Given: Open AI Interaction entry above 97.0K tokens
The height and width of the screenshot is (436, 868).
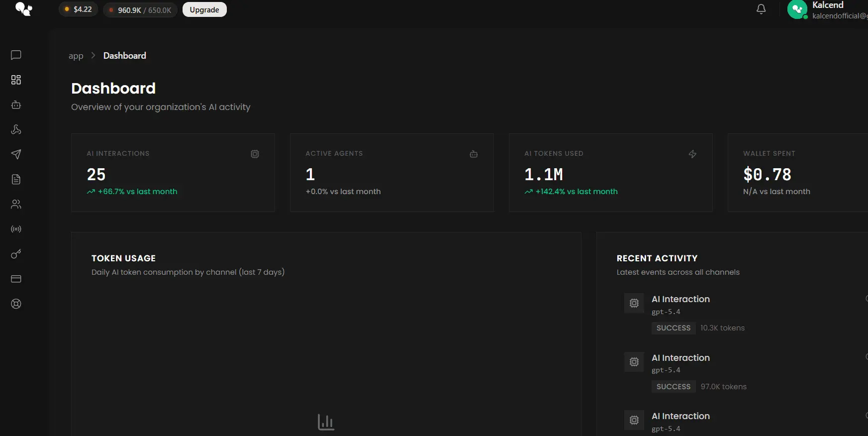Looking at the screenshot, I should click(680, 358).
